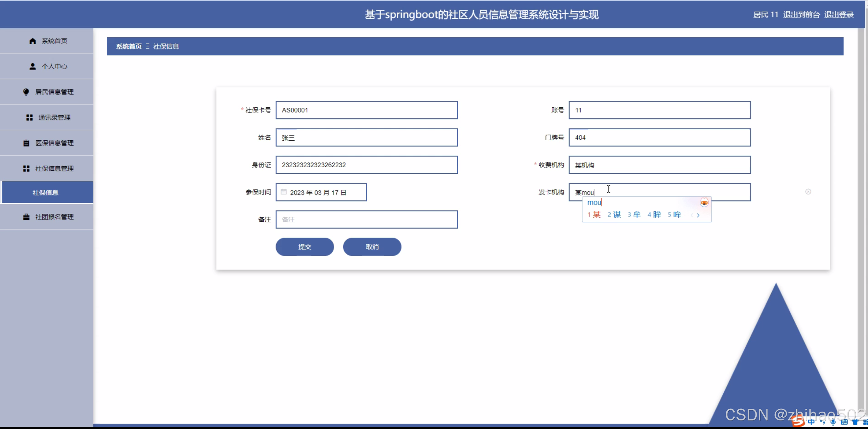Go to next IME candidate page arrow

[x=698, y=215]
